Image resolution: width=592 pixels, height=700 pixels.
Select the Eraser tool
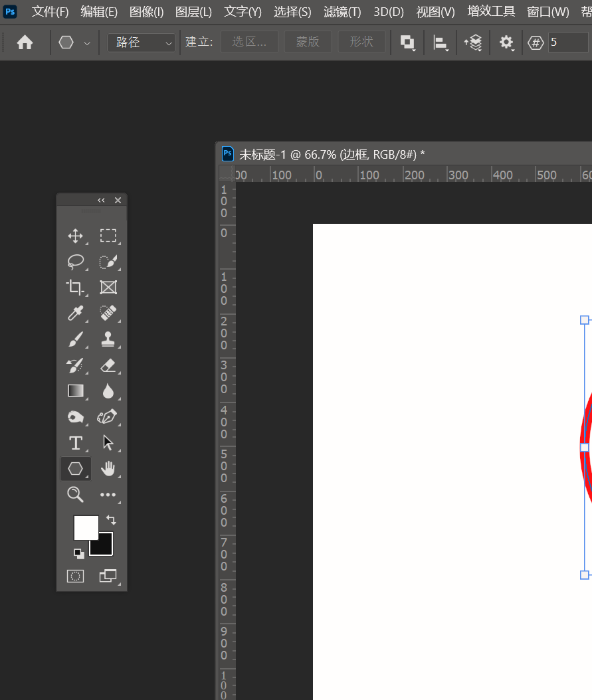108,365
